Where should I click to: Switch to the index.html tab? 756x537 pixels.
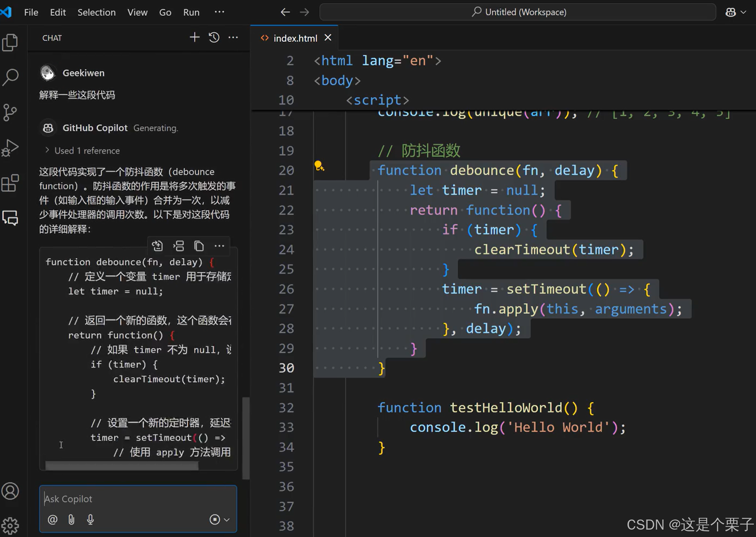[x=295, y=38]
